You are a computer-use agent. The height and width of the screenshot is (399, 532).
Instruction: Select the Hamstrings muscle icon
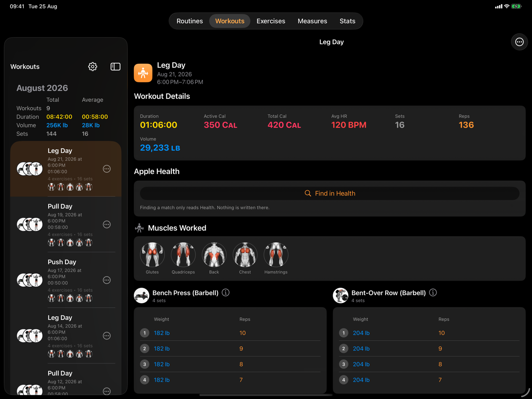coord(276,255)
